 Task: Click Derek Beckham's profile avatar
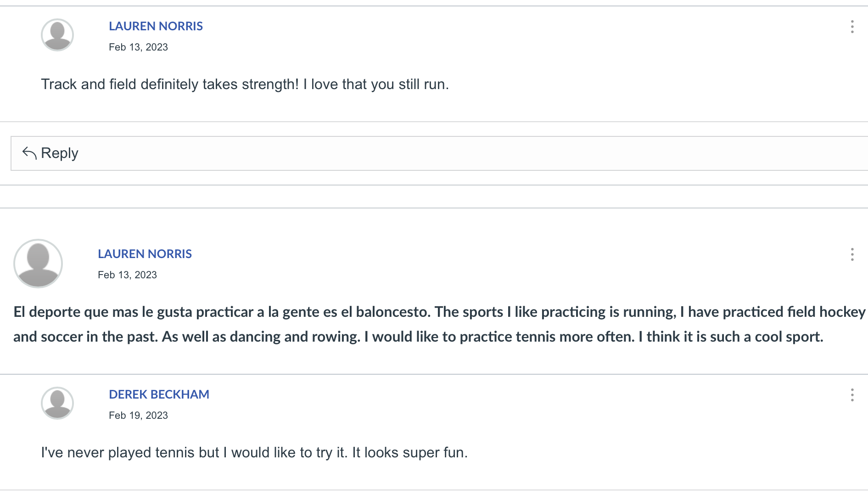click(57, 403)
